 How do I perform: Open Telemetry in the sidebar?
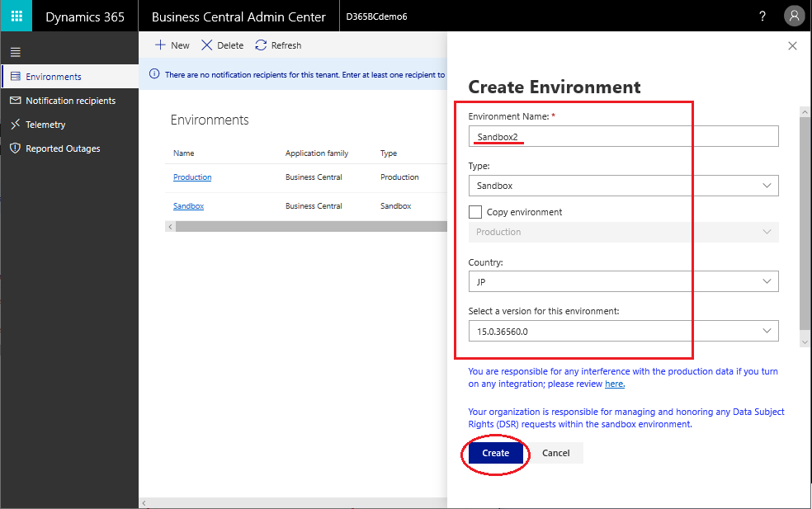coord(70,125)
